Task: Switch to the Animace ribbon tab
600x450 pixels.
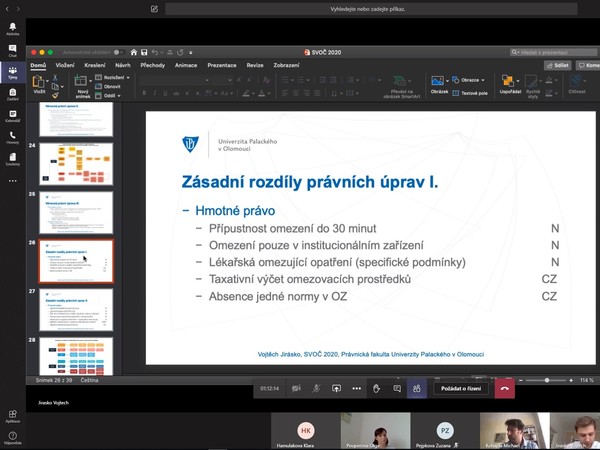Action: pyautogui.click(x=186, y=65)
